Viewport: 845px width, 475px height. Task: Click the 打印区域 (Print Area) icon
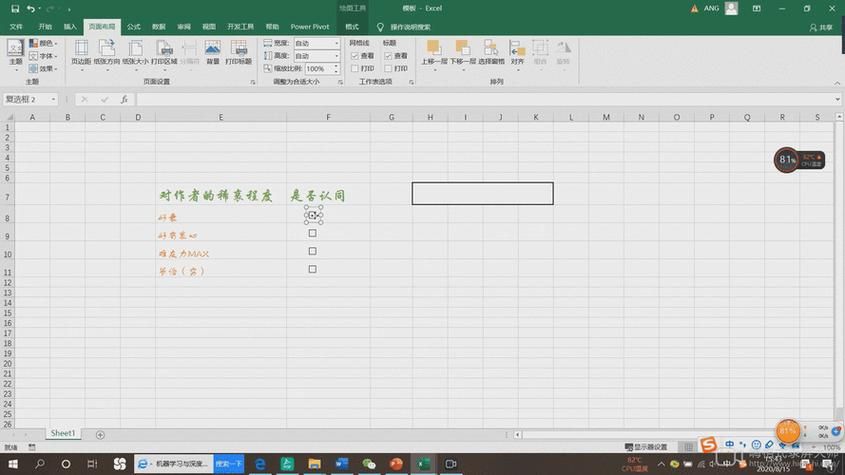coord(162,50)
